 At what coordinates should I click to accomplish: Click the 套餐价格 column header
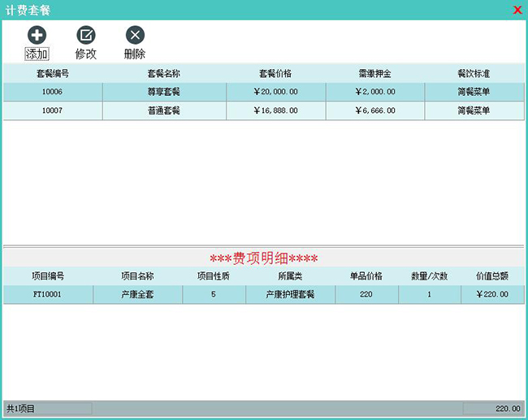click(x=275, y=73)
